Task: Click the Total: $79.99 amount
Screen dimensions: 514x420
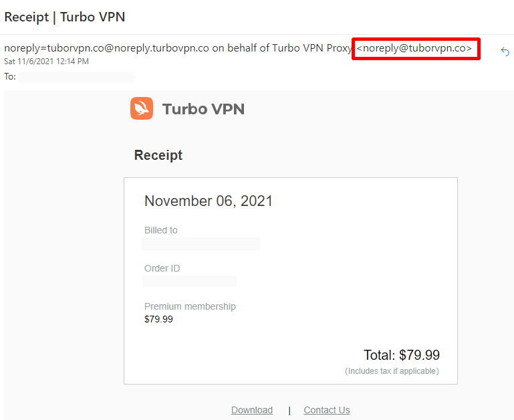Action: [x=402, y=355]
